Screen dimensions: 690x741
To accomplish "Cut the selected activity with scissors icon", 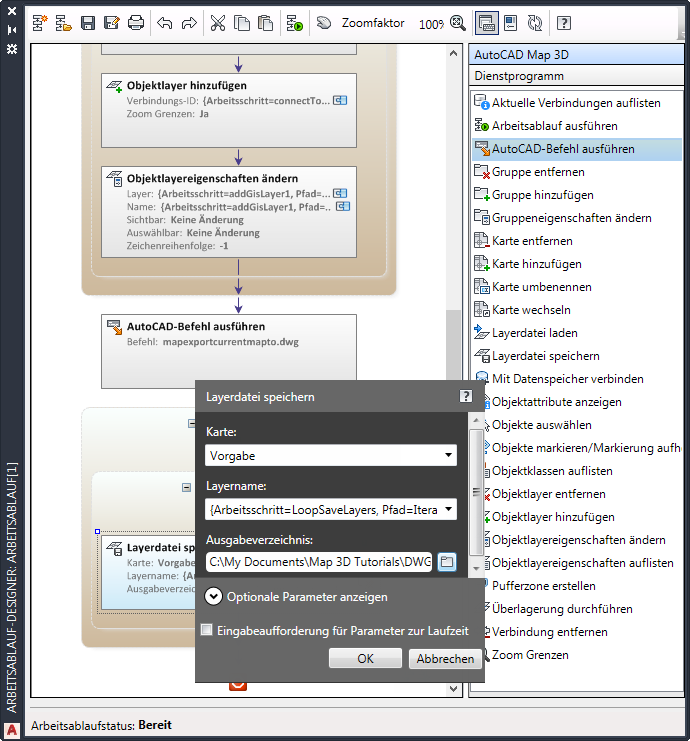I will tap(218, 23).
